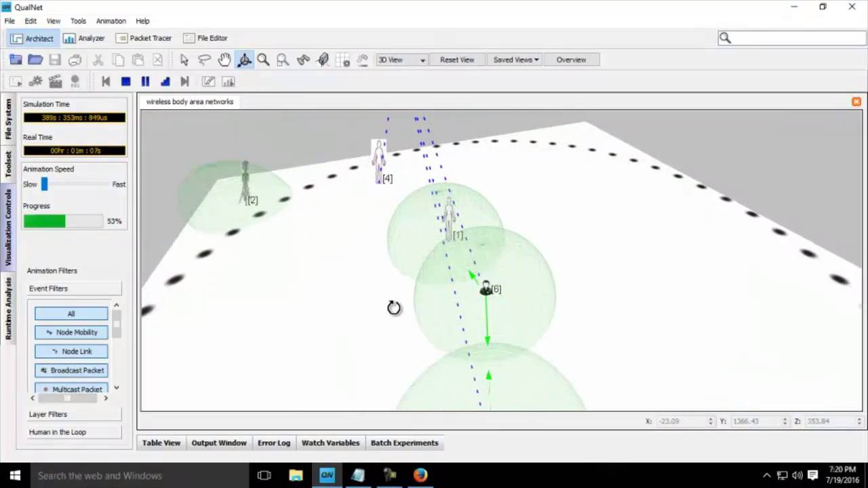Image resolution: width=868 pixels, height=488 pixels.
Task: Click the binoculars find icon
Action: pos(303,60)
